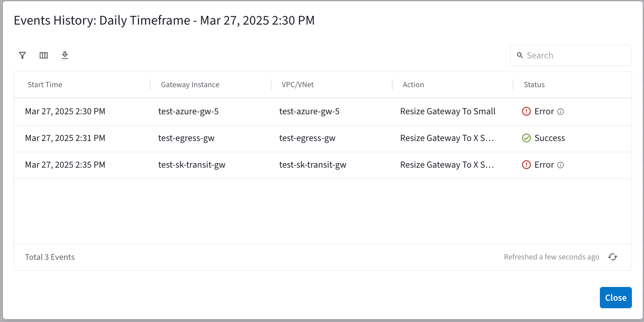Download events via the export icon
Viewport: 644px width, 322px height.
65,55
